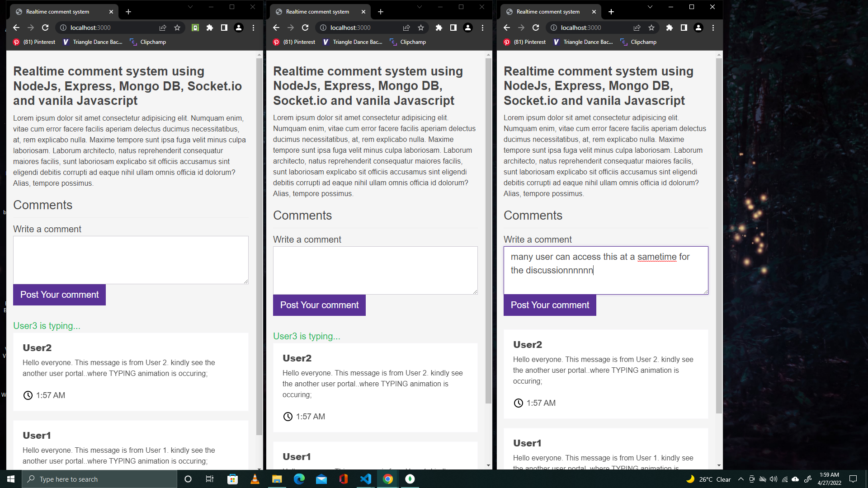Select Realtime comment system tab in middle window

pyautogui.click(x=317, y=12)
